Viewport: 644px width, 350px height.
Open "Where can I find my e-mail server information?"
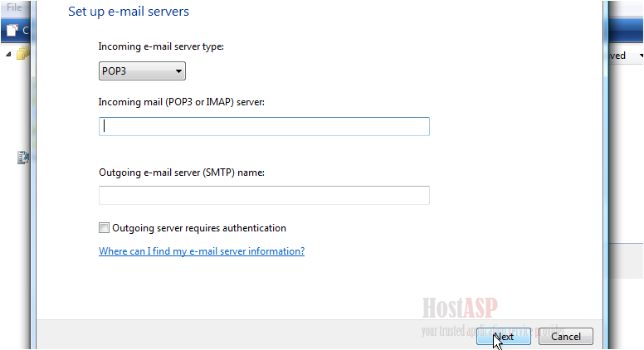202,251
